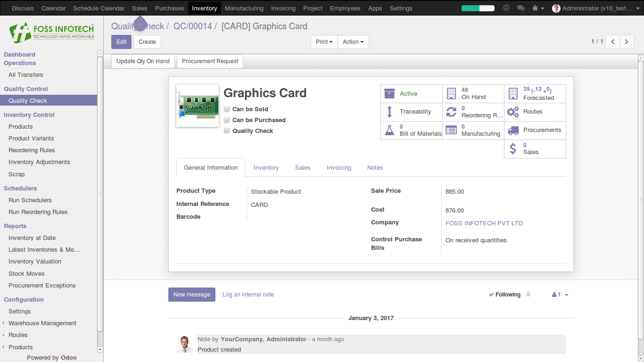Click the Forecasted building icon
The width and height of the screenshot is (644, 362).
point(513,93)
